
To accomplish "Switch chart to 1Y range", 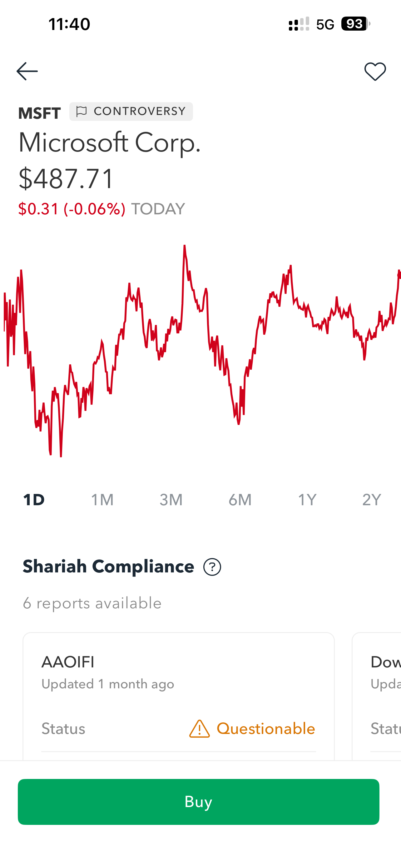I will [x=307, y=500].
